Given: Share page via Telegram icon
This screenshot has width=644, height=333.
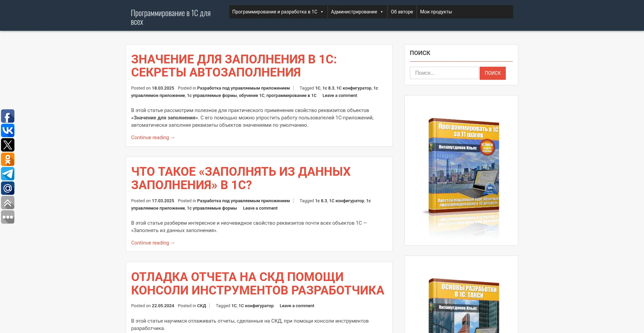Looking at the screenshot, I should tap(8, 174).
